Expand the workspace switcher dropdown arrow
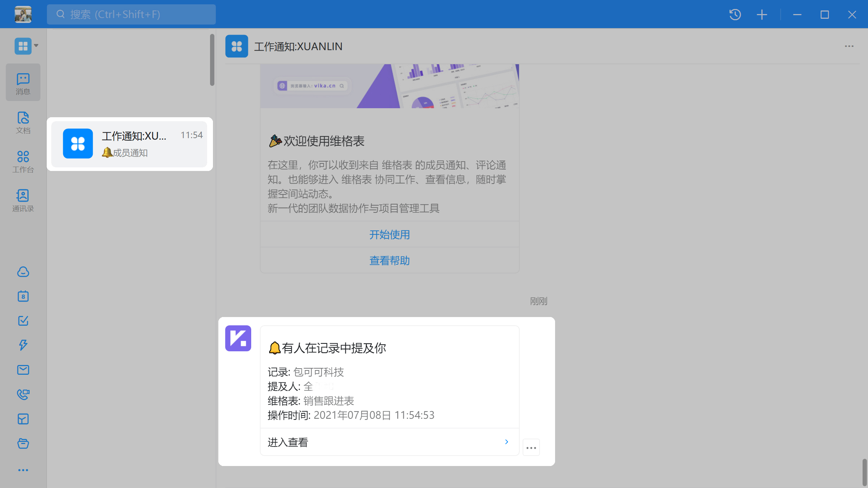 [36, 46]
